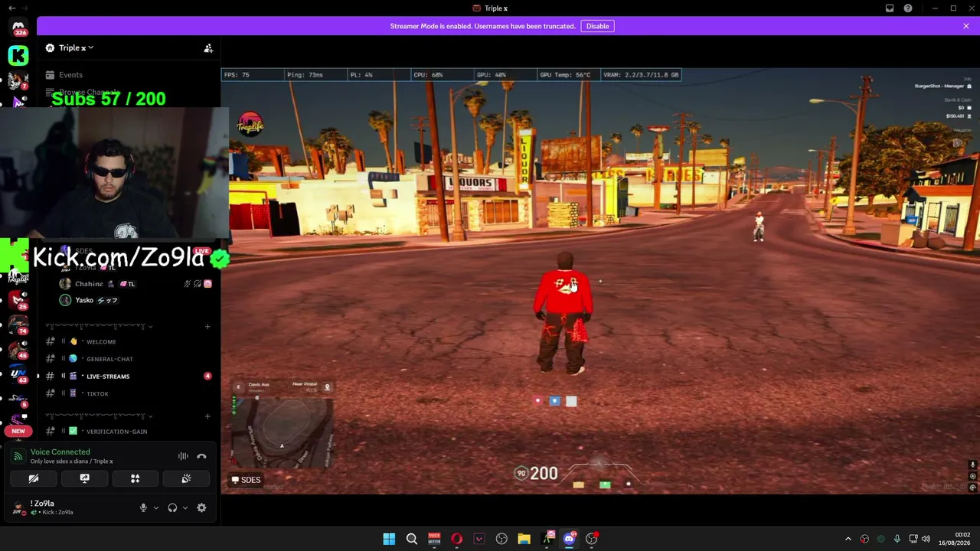Open Discord direct messages home icon
This screenshot has height=551, width=980.
tap(18, 28)
